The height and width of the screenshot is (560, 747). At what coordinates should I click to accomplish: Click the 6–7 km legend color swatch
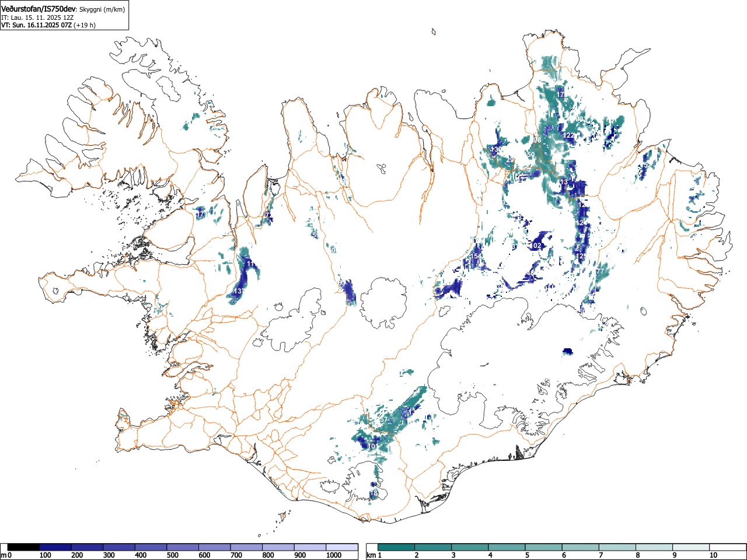pyautogui.click(x=580, y=547)
